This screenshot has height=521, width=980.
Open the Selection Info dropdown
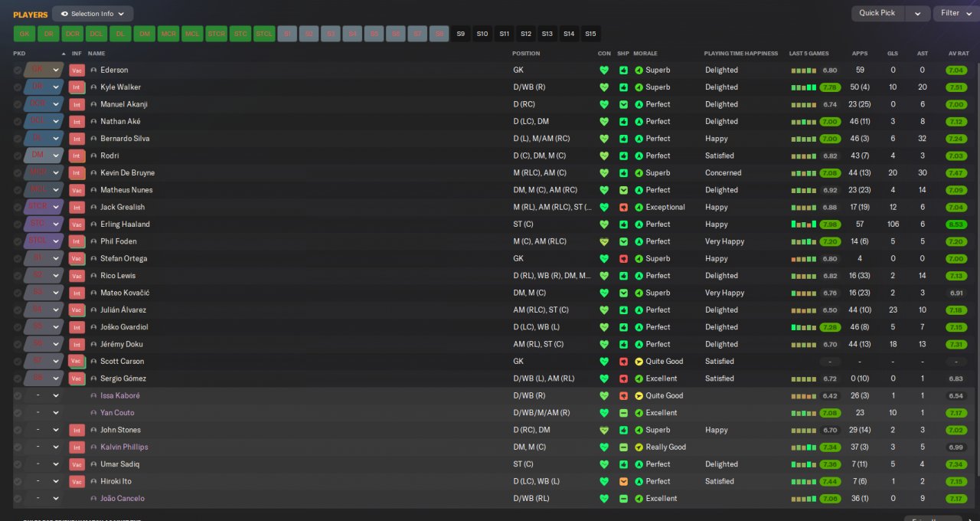(x=93, y=14)
